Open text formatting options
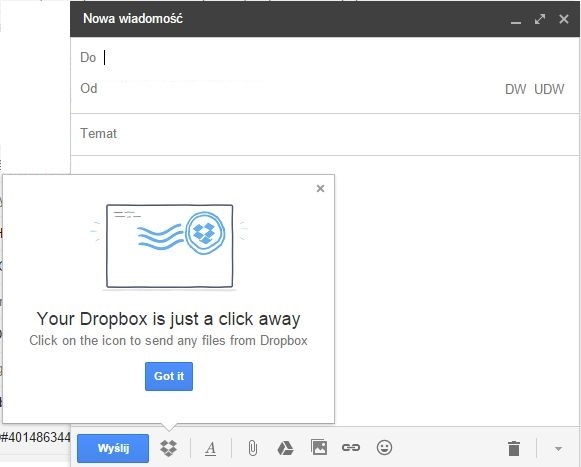Image resolution: width=581 pixels, height=467 pixels. pos(210,448)
